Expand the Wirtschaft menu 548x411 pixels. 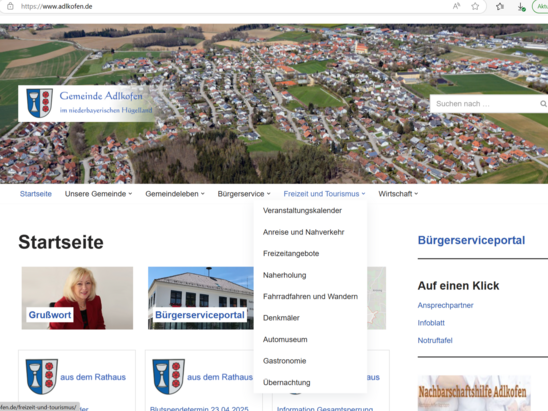click(x=398, y=194)
